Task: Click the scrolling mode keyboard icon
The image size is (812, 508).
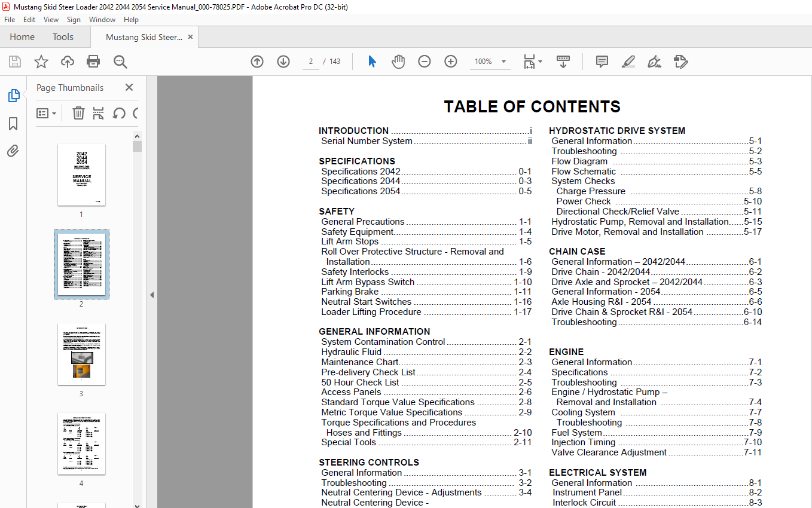Action: 563,62
